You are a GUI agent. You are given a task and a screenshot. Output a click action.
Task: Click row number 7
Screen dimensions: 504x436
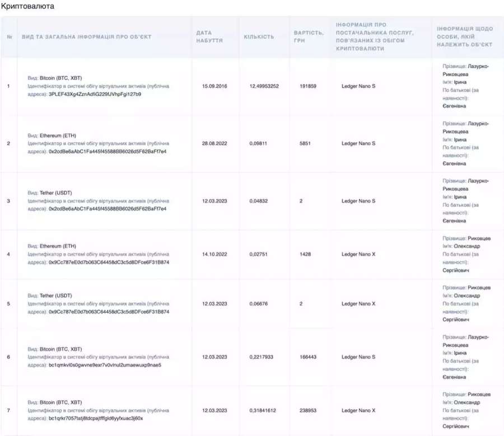[8, 410]
